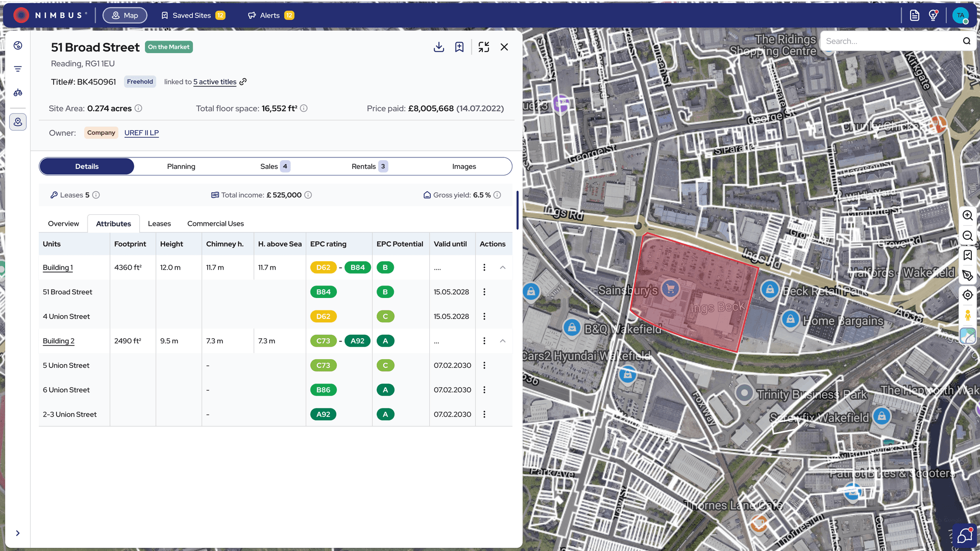
Task: Click the map zoom out icon
Action: coord(968,236)
